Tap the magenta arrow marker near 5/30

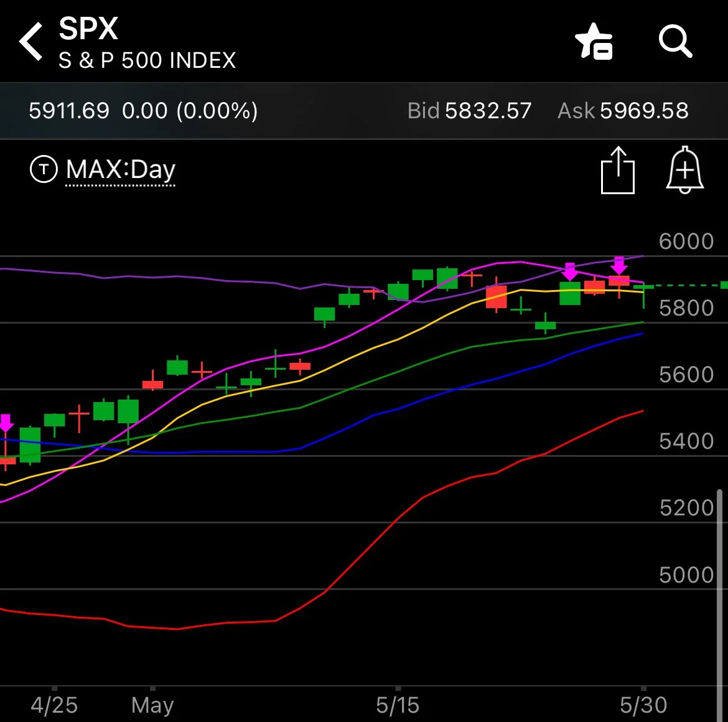tap(619, 265)
